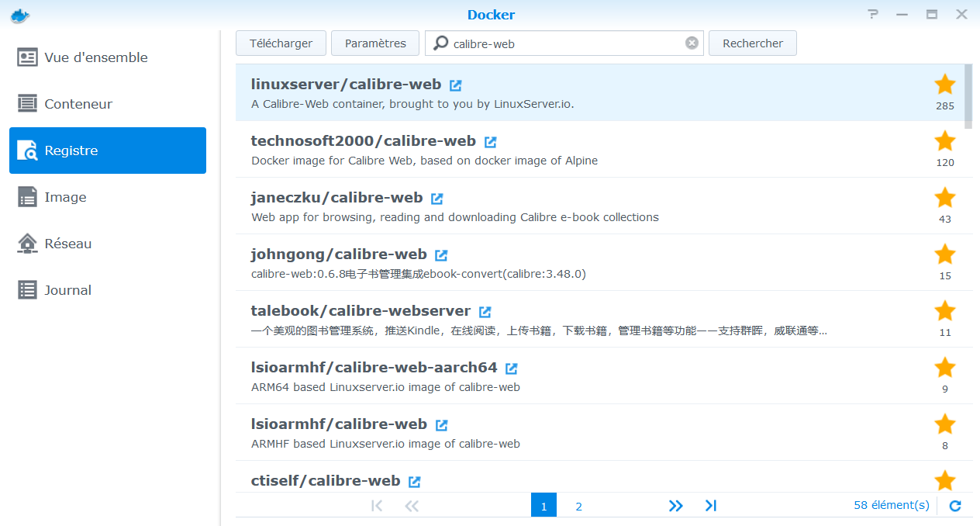This screenshot has height=526, width=980.
Task: Click the star of talebook/calibre-webserver
Action: pos(945,310)
